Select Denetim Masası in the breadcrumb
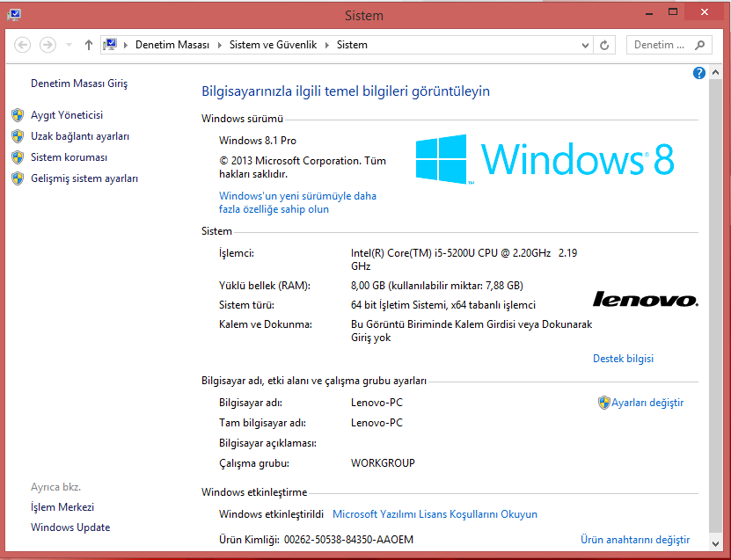The width and height of the screenshot is (731, 560). pyautogui.click(x=172, y=45)
